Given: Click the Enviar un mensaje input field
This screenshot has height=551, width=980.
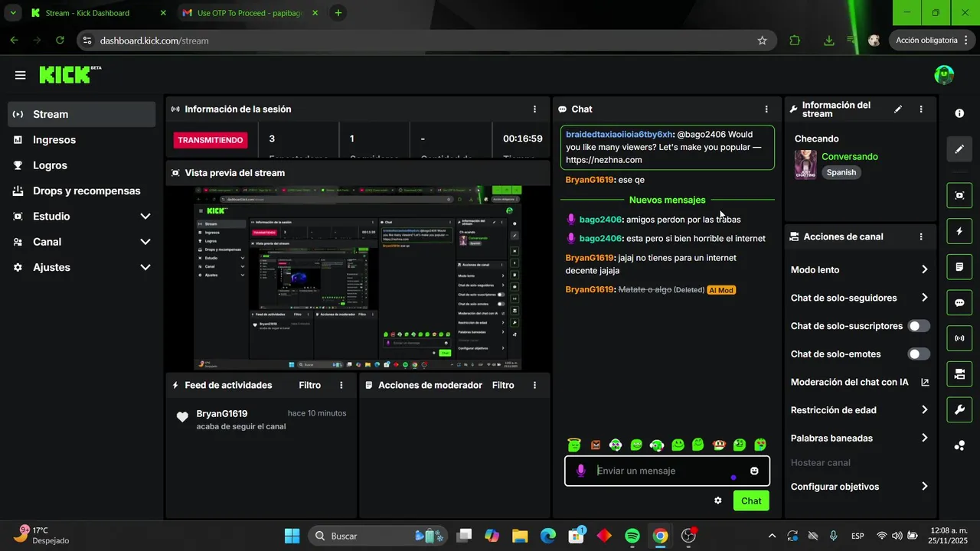Looking at the screenshot, I should pyautogui.click(x=667, y=471).
